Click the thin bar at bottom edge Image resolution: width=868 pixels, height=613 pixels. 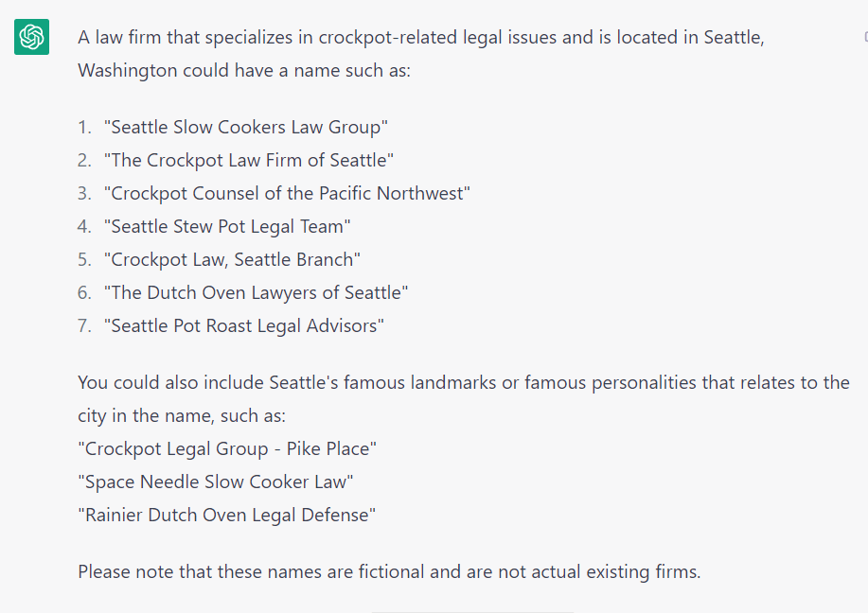point(471,611)
